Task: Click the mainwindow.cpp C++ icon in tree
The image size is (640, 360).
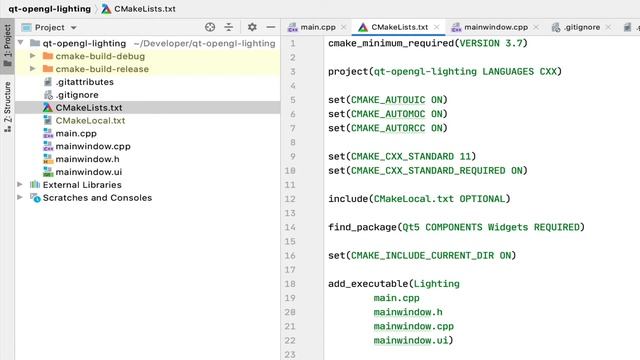Action: point(48,146)
